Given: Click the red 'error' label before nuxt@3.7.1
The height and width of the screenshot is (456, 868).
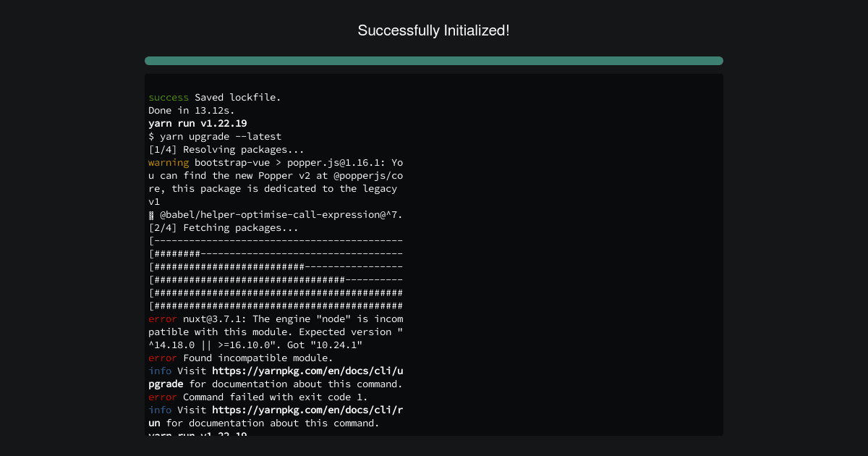Looking at the screenshot, I should 163,318.
